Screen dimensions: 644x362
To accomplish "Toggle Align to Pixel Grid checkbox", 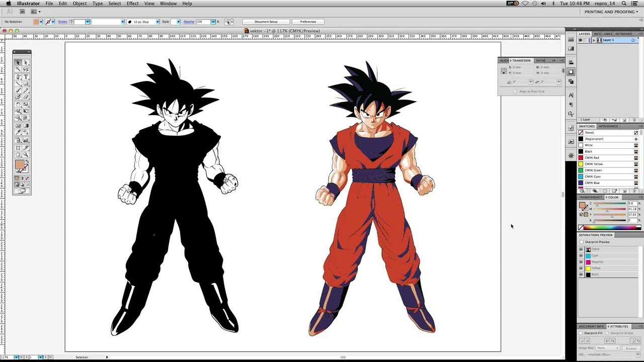I will click(515, 92).
